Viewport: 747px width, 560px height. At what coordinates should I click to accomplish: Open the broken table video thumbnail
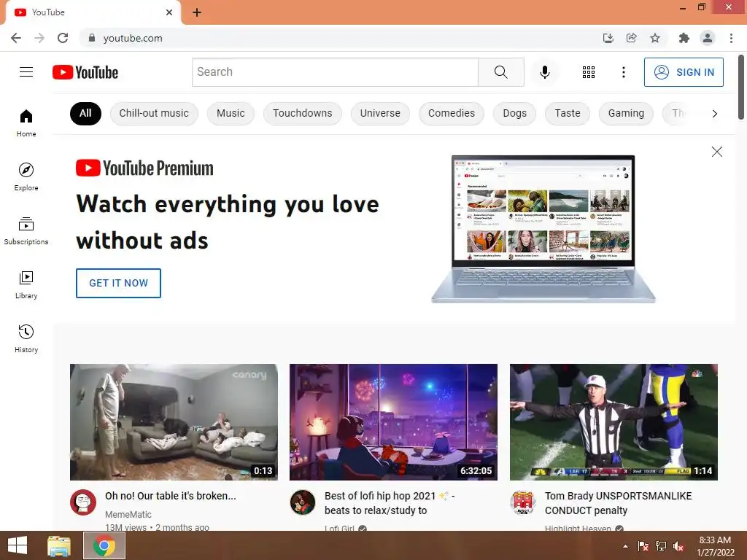pyautogui.click(x=174, y=422)
